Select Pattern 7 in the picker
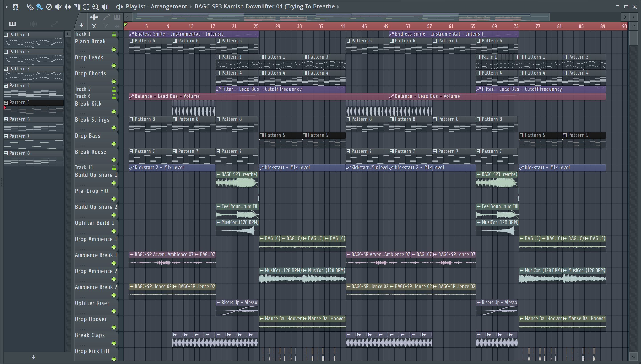Image resolution: width=641 pixels, height=364 pixels. 34,141
